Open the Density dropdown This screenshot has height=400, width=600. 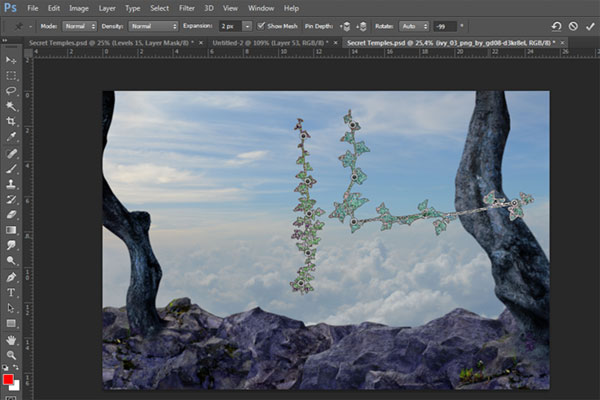tap(153, 26)
